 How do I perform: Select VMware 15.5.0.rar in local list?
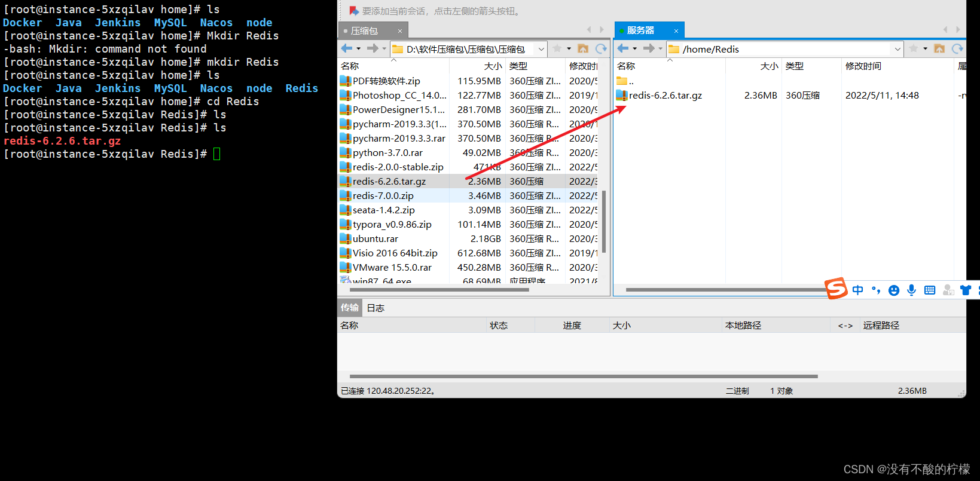click(x=392, y=267)
